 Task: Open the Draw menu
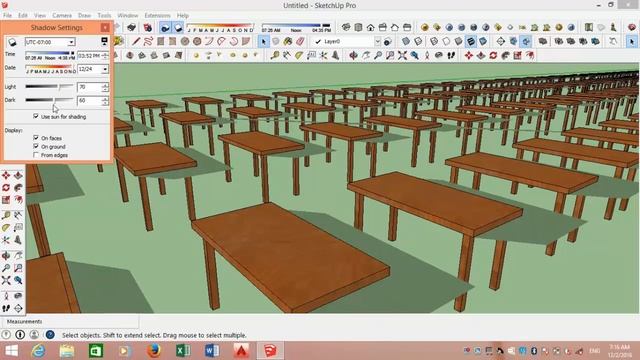pos(84,15)
